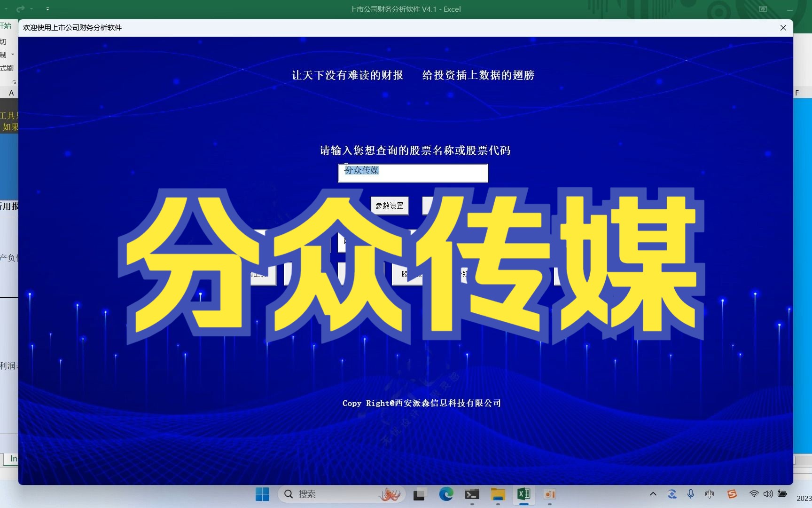Click the stock name input field containing 分众传媒
Image resolution: width=812 pixels, height=508 pixels.
(x=413, y=173)
